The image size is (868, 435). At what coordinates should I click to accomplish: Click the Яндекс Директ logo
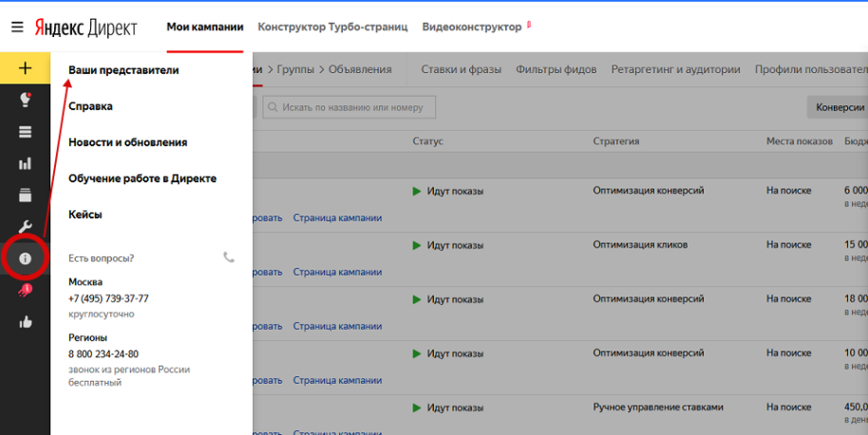[85, 28]
